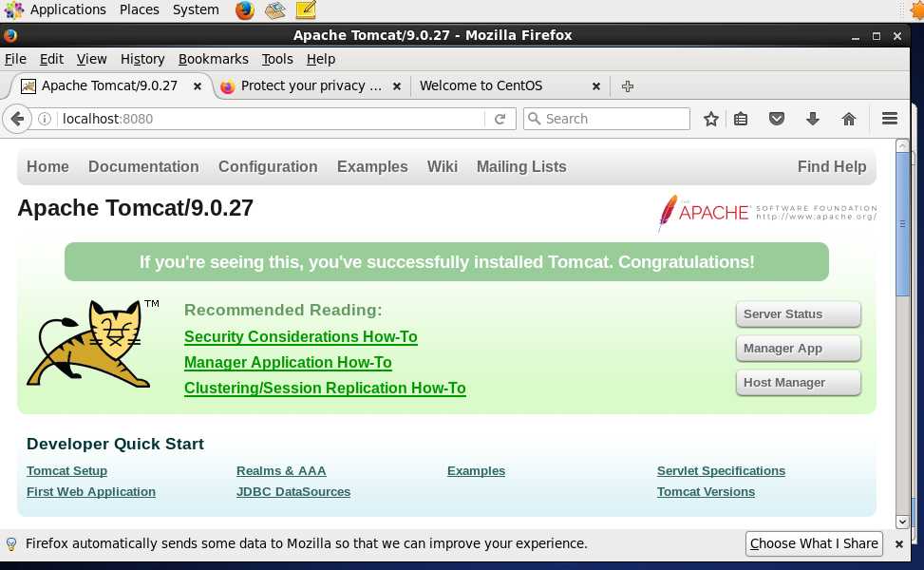Switch to the Welcome to CentOS tab

pyautogui.click(x=481, y=86)
